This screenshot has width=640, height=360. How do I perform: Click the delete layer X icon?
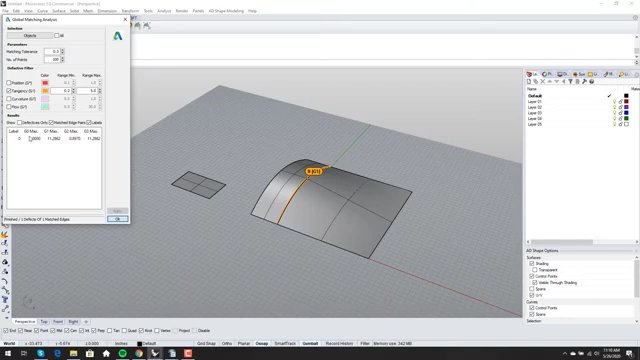(x=542, y=82)
